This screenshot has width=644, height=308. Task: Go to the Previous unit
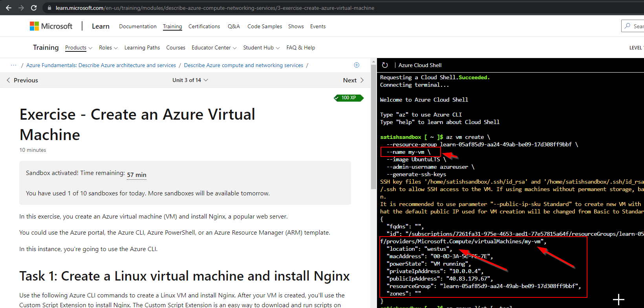click(x=22, y=80)
